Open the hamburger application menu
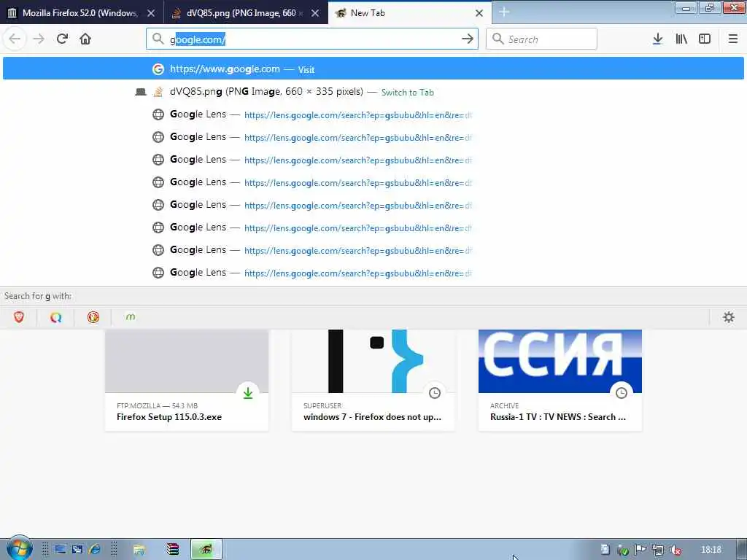 tap(733, 39)
